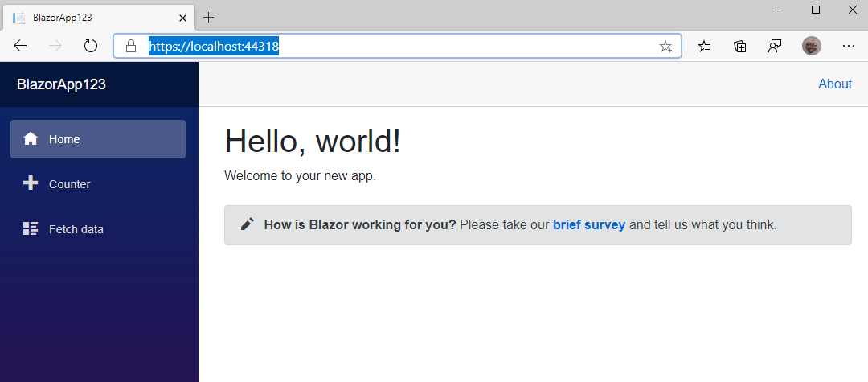Click the browser back arrow
The height and width of the screenshot is (382, 868).
click(20, 46)
